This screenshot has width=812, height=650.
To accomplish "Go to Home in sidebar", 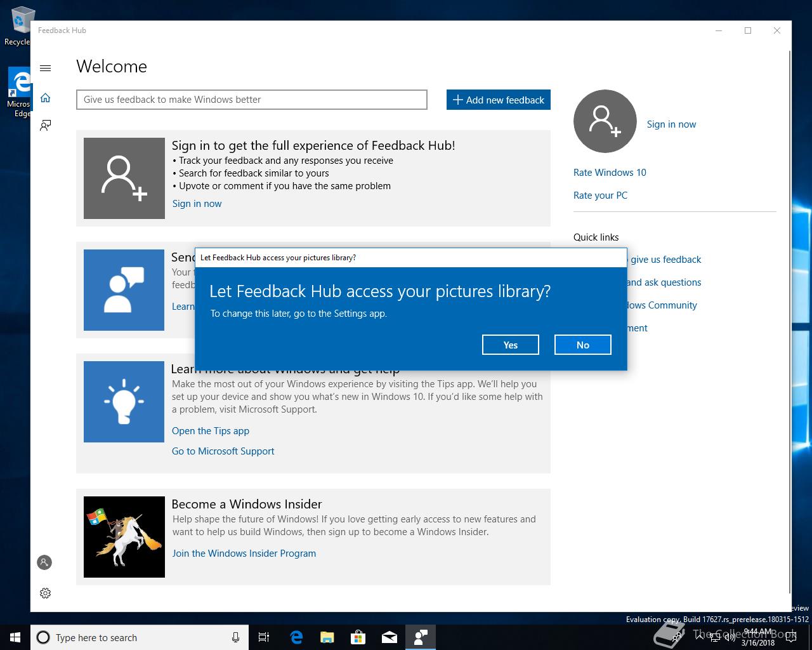I will (x=45, y=98).
